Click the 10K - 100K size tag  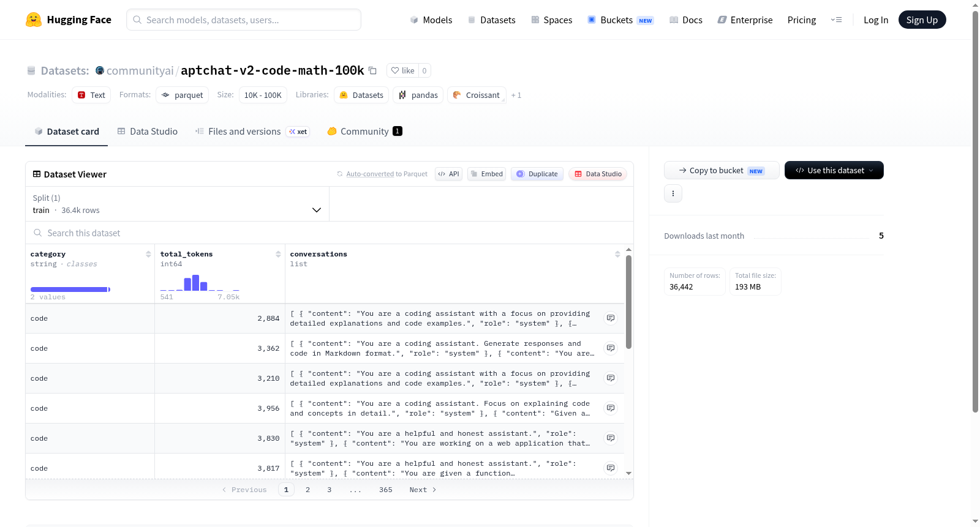pos(263,95)
